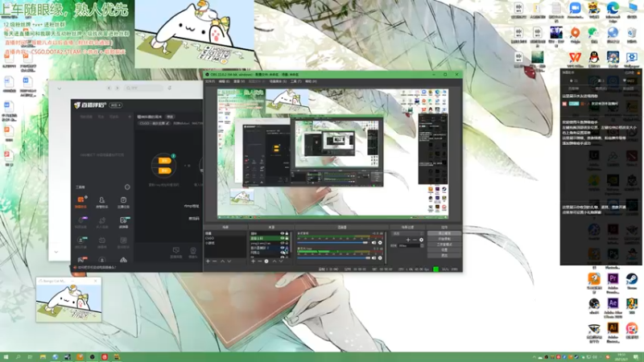The width and height of the screenshot is (644, 362).
Task: Toggle visibility eye of first OBS source
Action: [283, 233]
